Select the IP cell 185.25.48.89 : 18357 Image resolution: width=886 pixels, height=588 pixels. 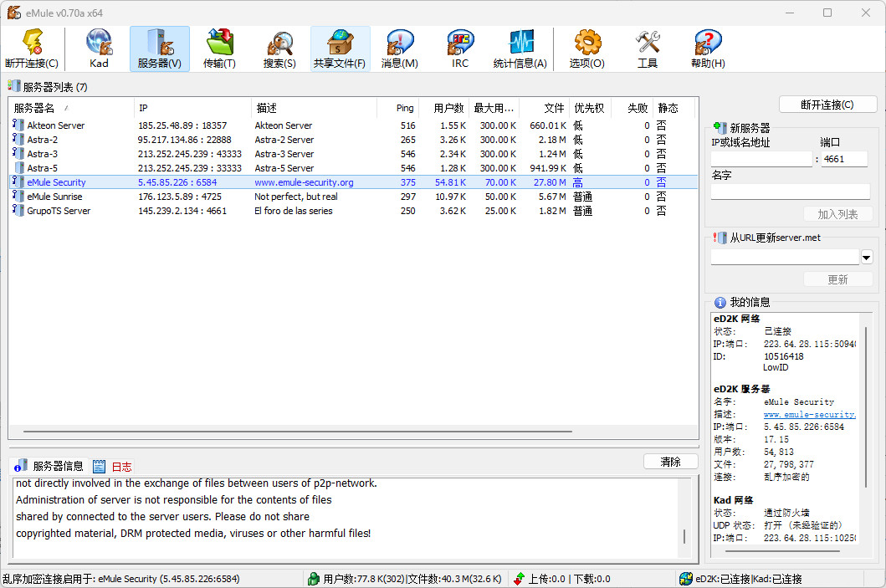click(182, 125)
